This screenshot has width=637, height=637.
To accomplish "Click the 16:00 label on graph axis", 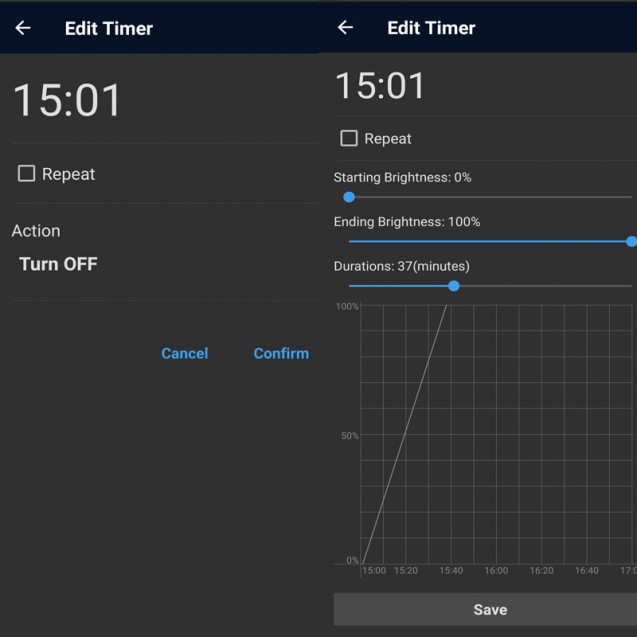I will (x=496, y=571).
